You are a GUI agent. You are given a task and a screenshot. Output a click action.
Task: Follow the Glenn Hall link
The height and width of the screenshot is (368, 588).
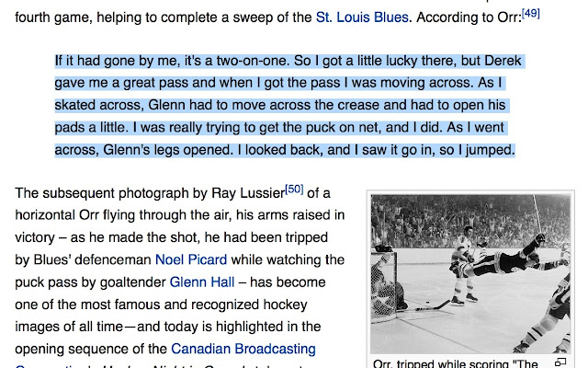202,282
